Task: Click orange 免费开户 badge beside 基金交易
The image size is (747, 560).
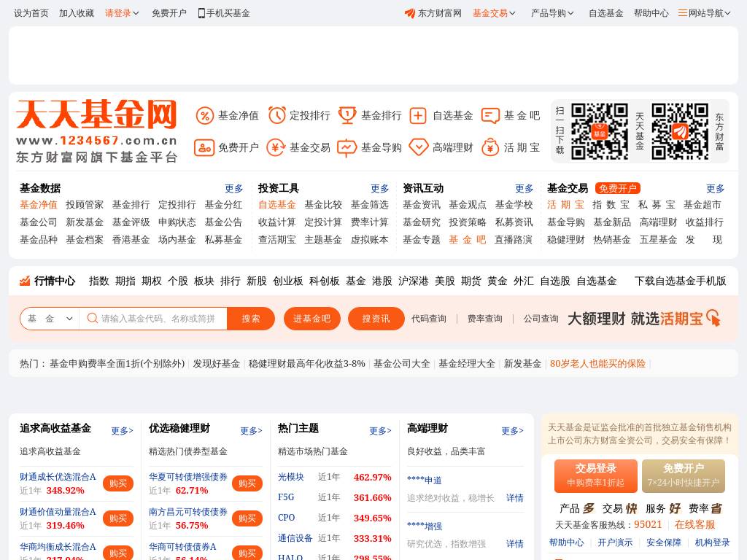Action: [617, 189]
